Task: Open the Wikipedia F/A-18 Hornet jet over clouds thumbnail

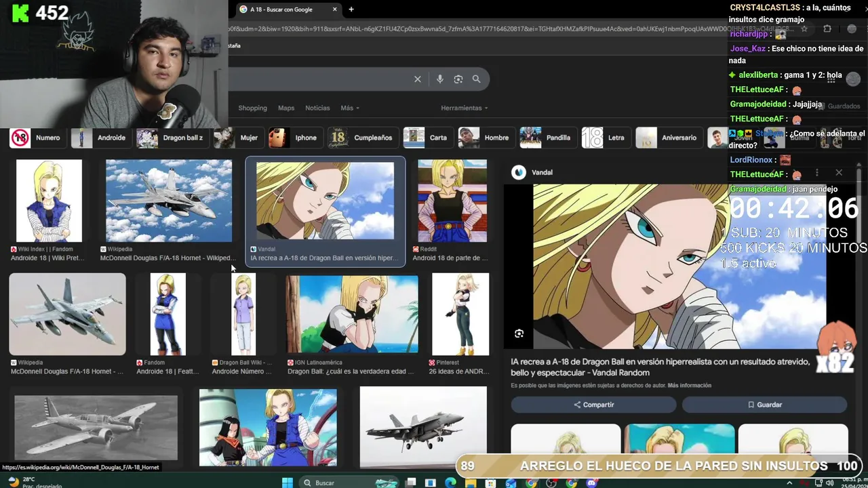Action: (x=169, y=201)
